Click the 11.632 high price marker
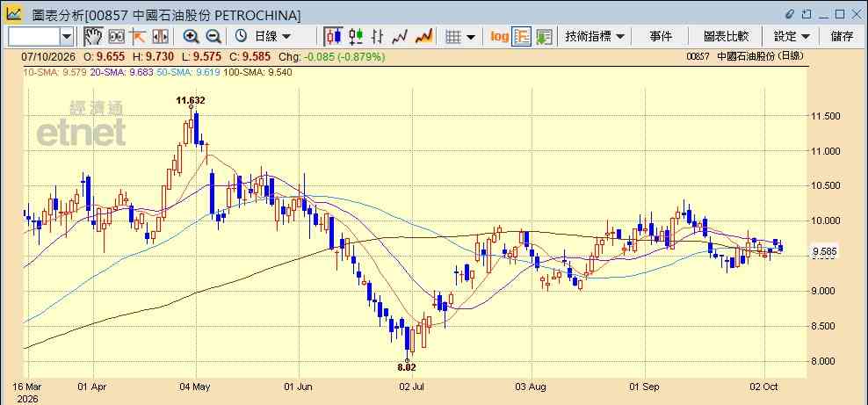Image resolution: width=868 pixels, height=405 pixels. (191, 101)
